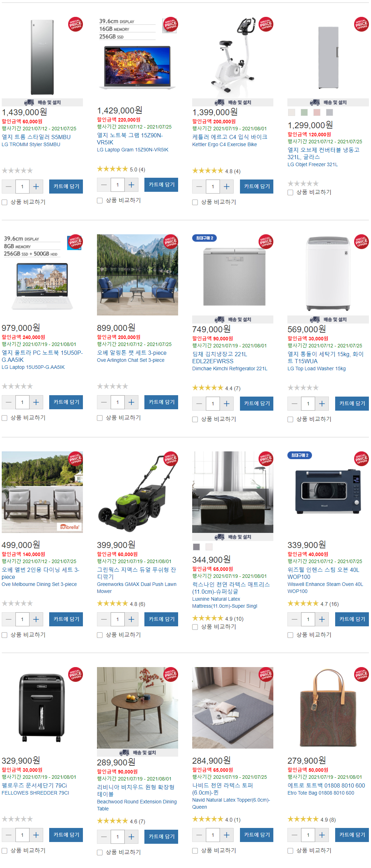Screen dimensions: 371x868
Task: Add LG Laptop 15U50P-G.AA5IK to cart
Action: [66, 402]
